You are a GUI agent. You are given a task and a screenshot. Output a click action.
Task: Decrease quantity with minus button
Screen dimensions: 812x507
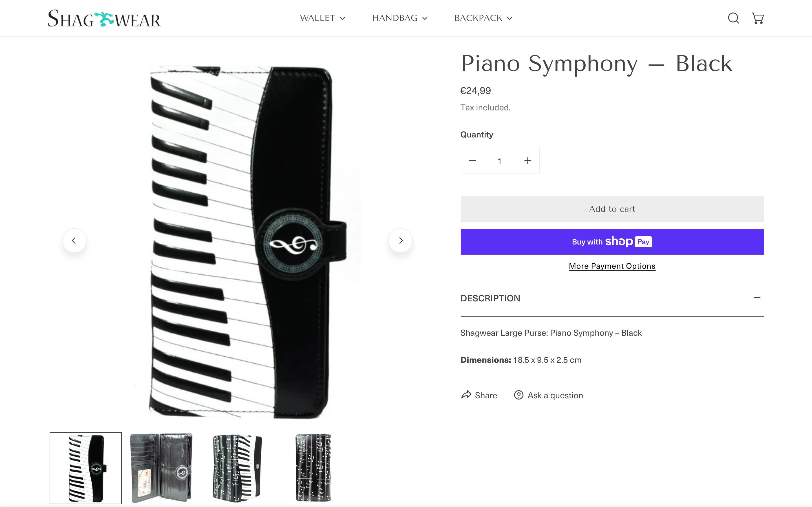click(x=473, y=161)
